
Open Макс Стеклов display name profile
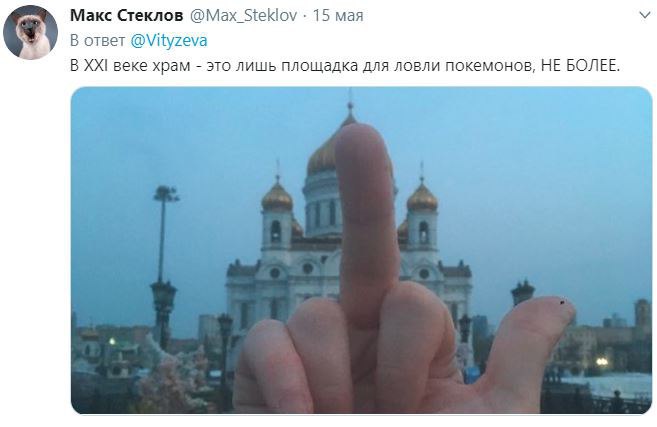click(x=127, y=16)
